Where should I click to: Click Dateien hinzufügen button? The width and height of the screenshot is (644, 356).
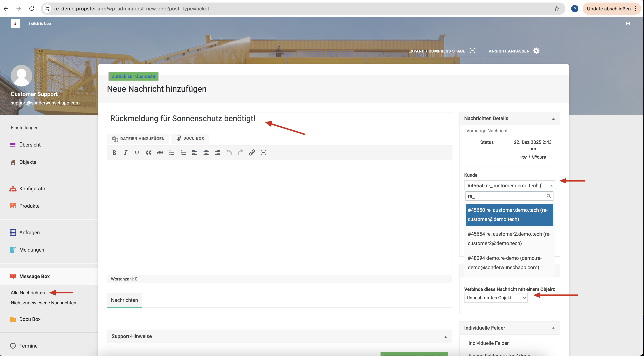tap(138, 139)
